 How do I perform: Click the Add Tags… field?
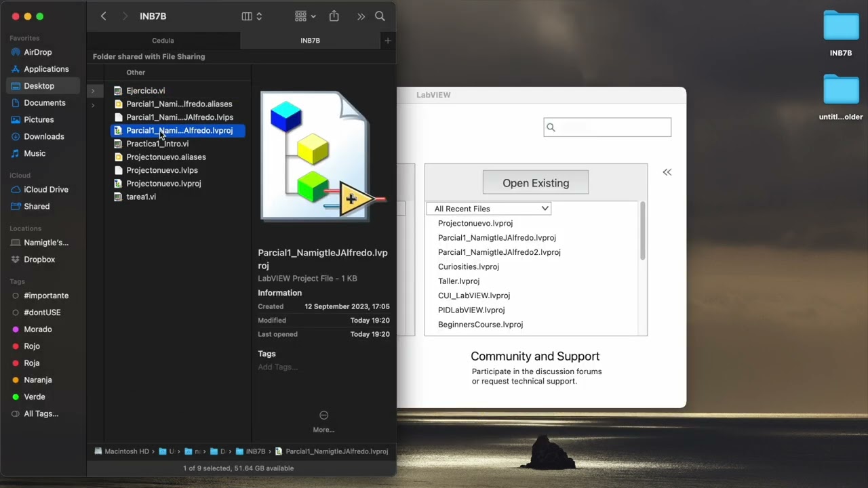point(278,367)
